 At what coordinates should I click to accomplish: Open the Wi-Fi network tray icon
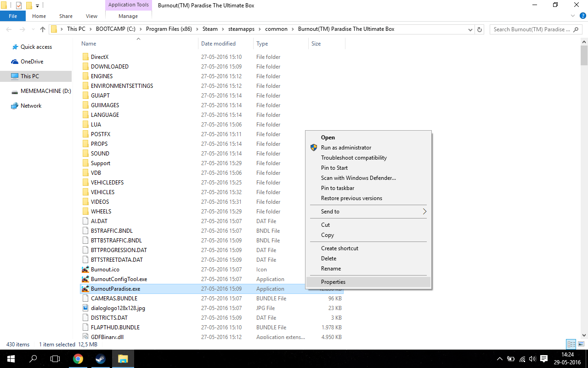point(522,359)
